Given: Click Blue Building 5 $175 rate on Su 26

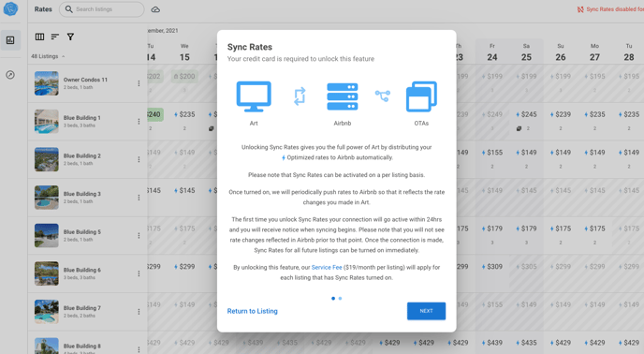Looking at the screenshot, I should coord(561,229).
